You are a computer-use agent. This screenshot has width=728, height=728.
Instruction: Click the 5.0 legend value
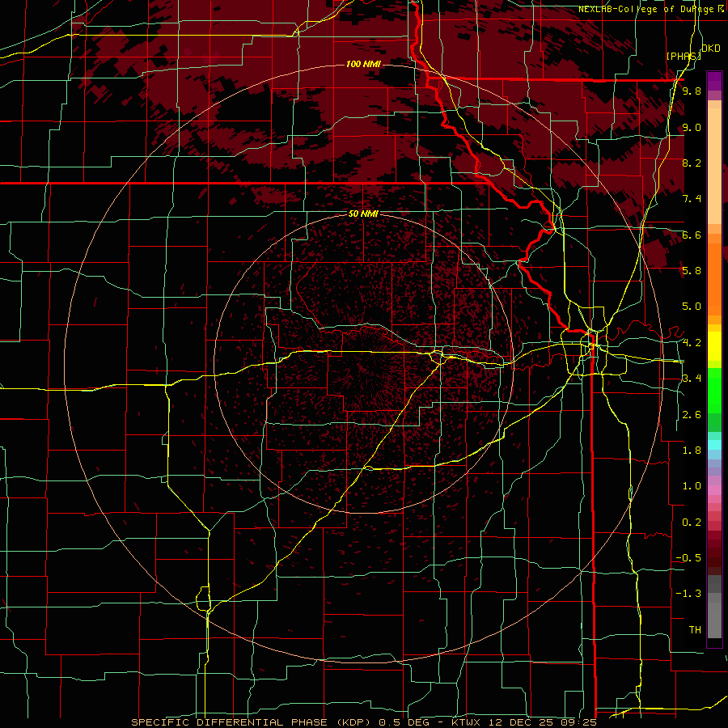(x=692, y=307)
